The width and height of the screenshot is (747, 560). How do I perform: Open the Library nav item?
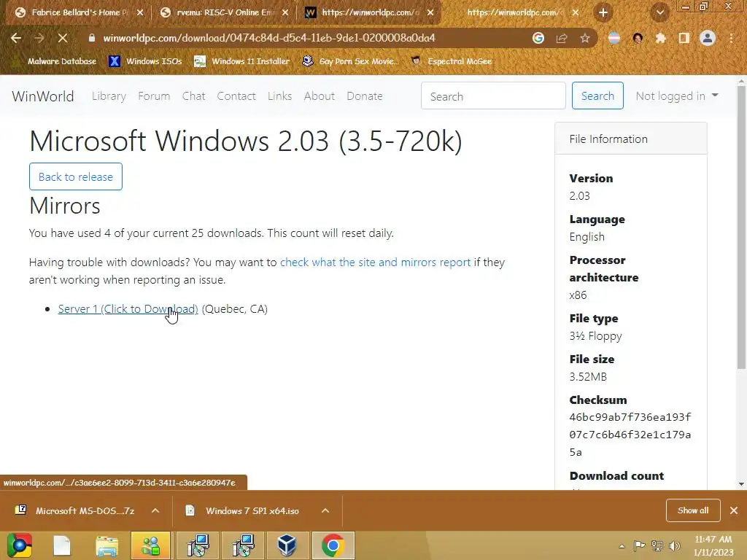[109, 96]
